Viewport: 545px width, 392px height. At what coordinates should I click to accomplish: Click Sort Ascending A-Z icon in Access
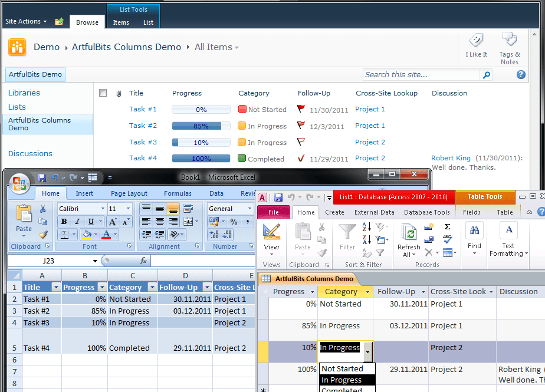point(366,227)
